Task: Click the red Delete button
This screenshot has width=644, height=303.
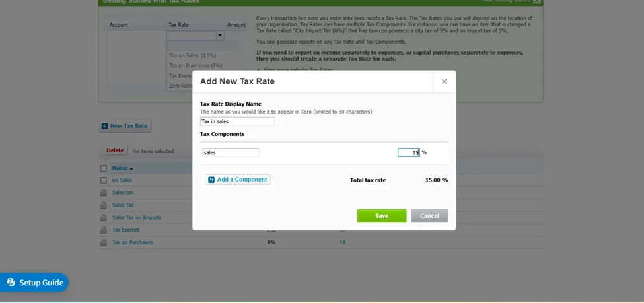Action: click(115, 151)
